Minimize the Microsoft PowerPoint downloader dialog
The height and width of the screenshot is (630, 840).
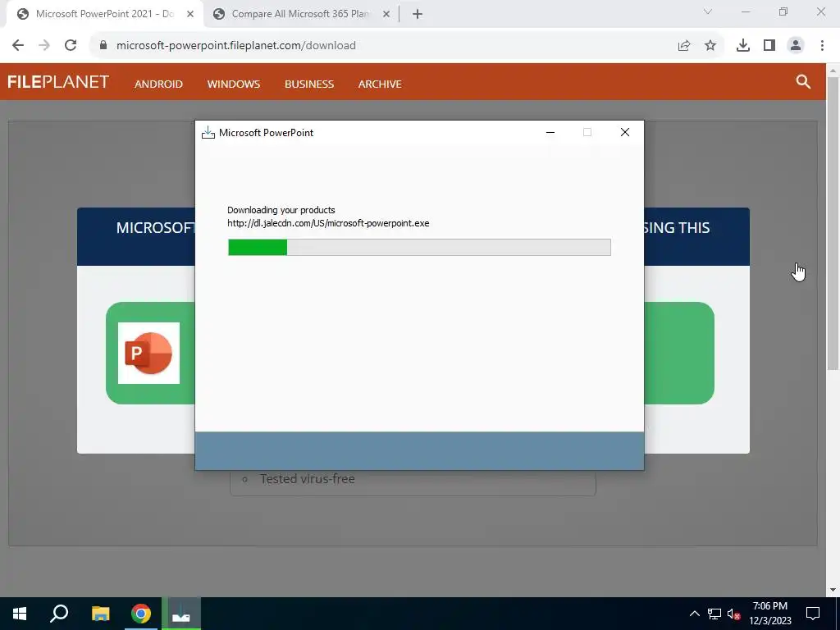[550, 132]
